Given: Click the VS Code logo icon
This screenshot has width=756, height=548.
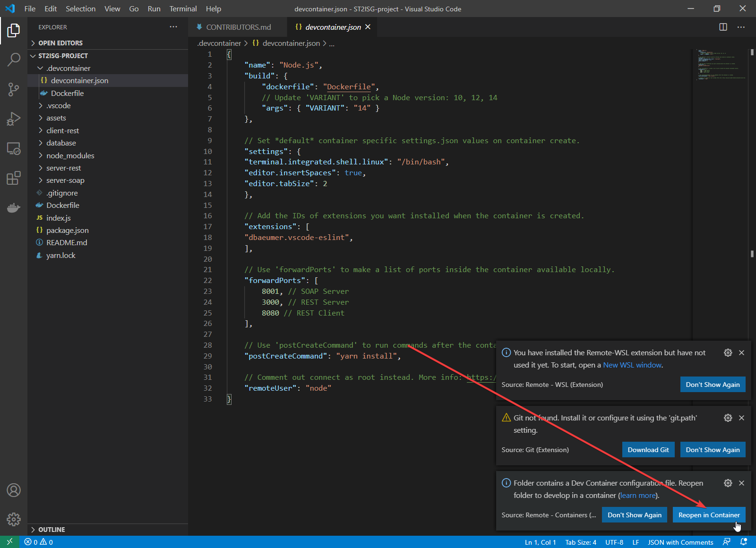Looking at the screenshot, I should coord(10,9).
